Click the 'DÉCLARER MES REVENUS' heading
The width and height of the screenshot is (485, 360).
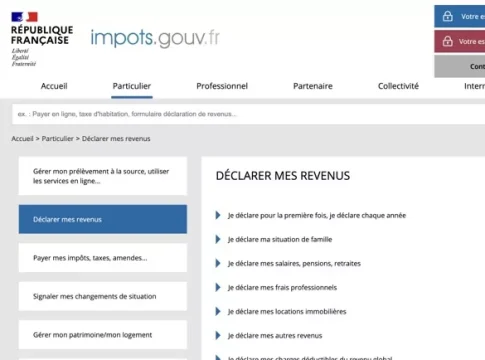point(283,176)
